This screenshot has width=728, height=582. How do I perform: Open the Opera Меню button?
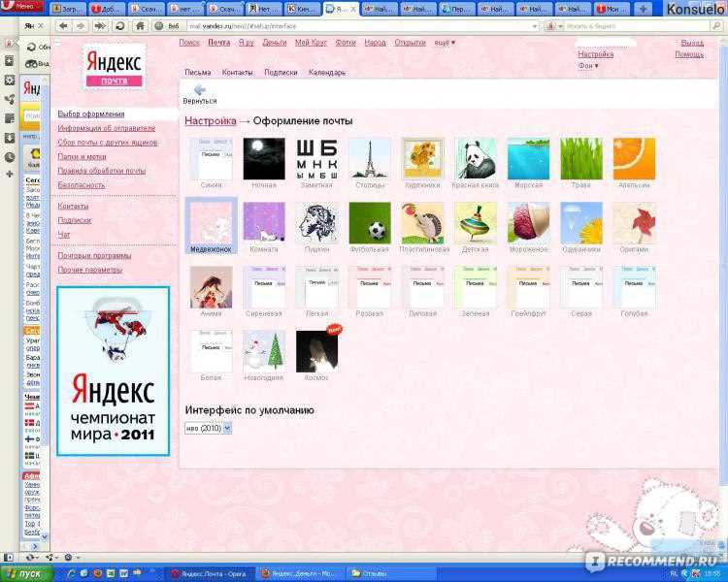[x=21, y=7]
